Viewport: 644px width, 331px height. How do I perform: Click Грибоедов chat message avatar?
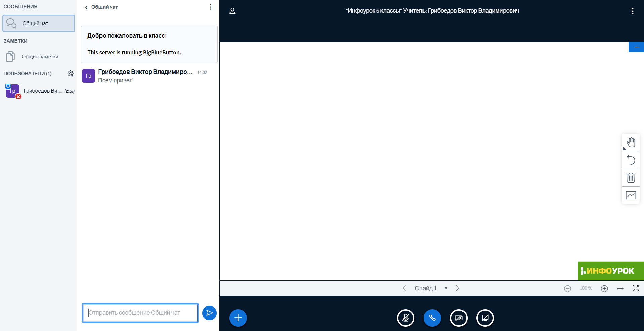tap(88, 76)
